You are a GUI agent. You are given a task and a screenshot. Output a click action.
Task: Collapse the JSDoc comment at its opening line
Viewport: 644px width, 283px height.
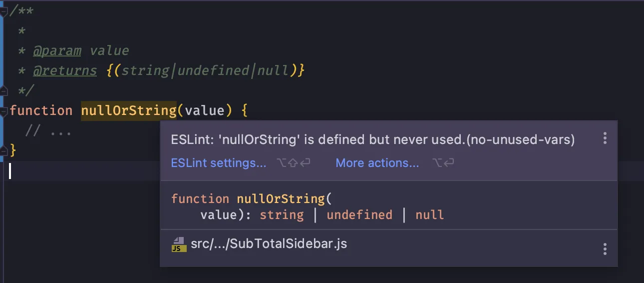pos(3,11)
